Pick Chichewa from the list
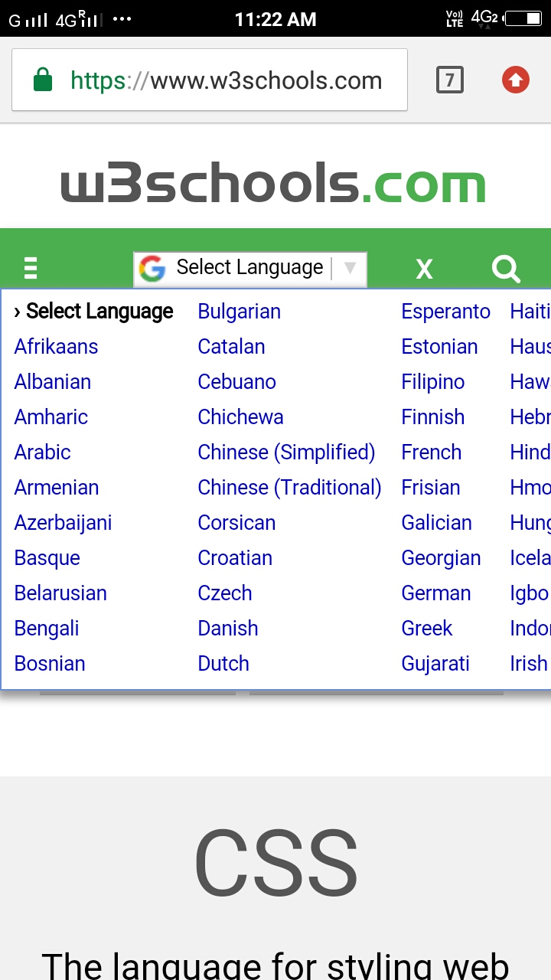The image size is (551, 980). (x=241, y=417)
